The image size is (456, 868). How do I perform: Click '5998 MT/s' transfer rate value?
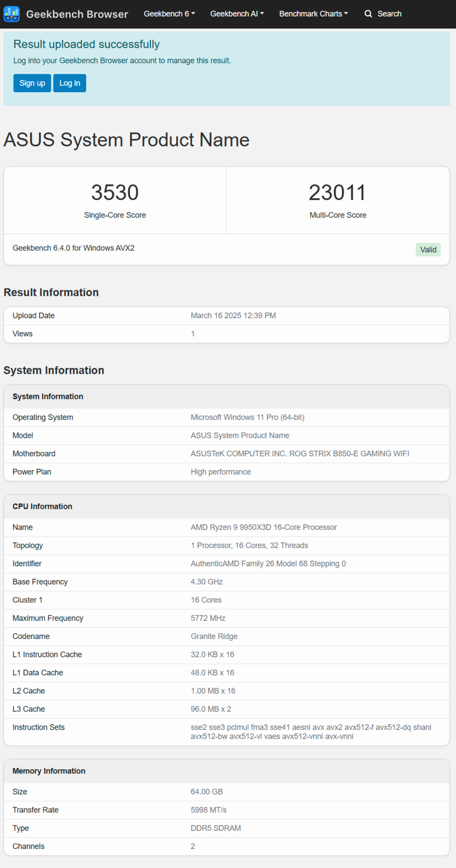pos(208,810)
